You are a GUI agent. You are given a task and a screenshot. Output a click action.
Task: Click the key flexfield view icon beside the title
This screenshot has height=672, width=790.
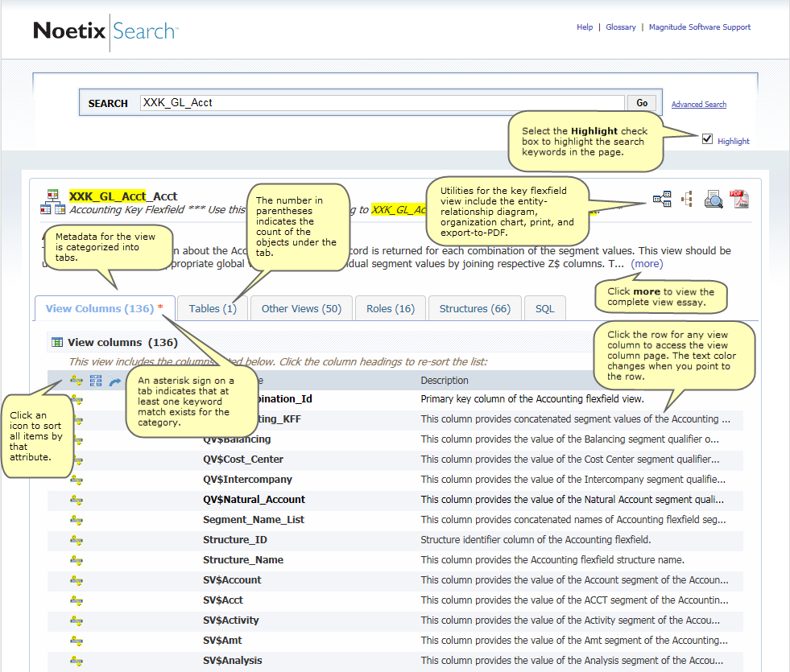point(53,202)
